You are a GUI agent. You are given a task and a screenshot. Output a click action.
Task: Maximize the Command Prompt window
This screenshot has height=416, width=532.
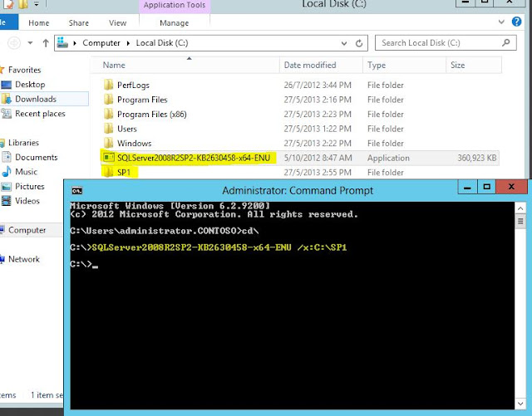(486, 187)
